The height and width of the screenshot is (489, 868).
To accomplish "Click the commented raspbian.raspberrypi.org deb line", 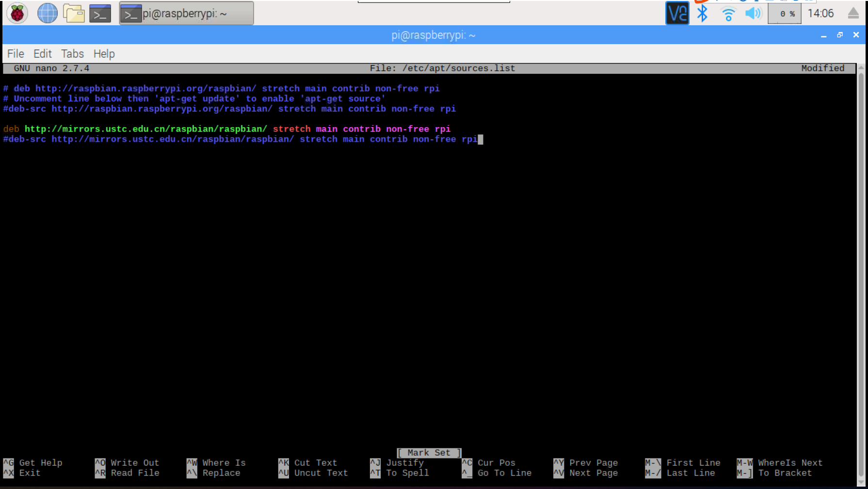I will click(x=221, y=89).
